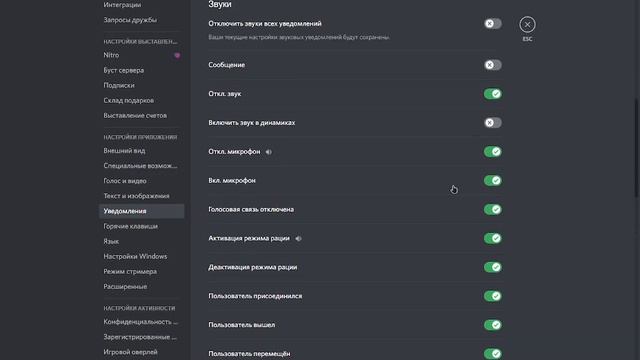Switch off Деактивация режима рации toggle
The height and width of the screenshot is (360, 640).
click(493, 267)
